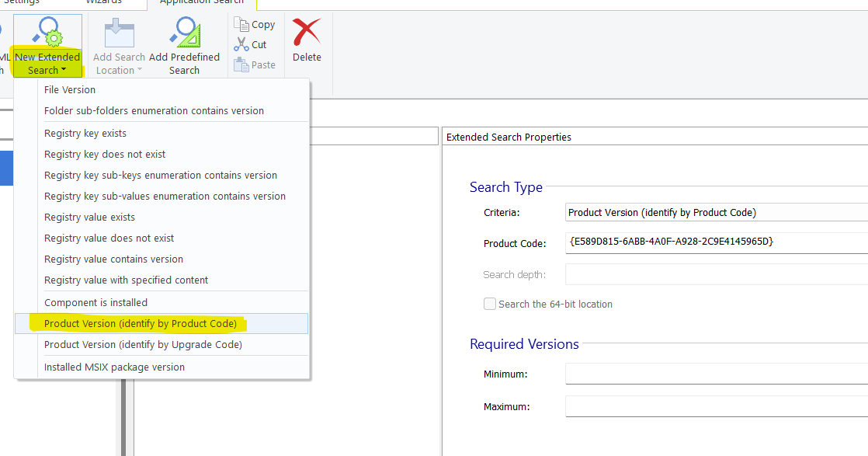Open the Add Search Location dropdown arrow
This screenshot has height=456, width=868.
[x=139, y=71]
